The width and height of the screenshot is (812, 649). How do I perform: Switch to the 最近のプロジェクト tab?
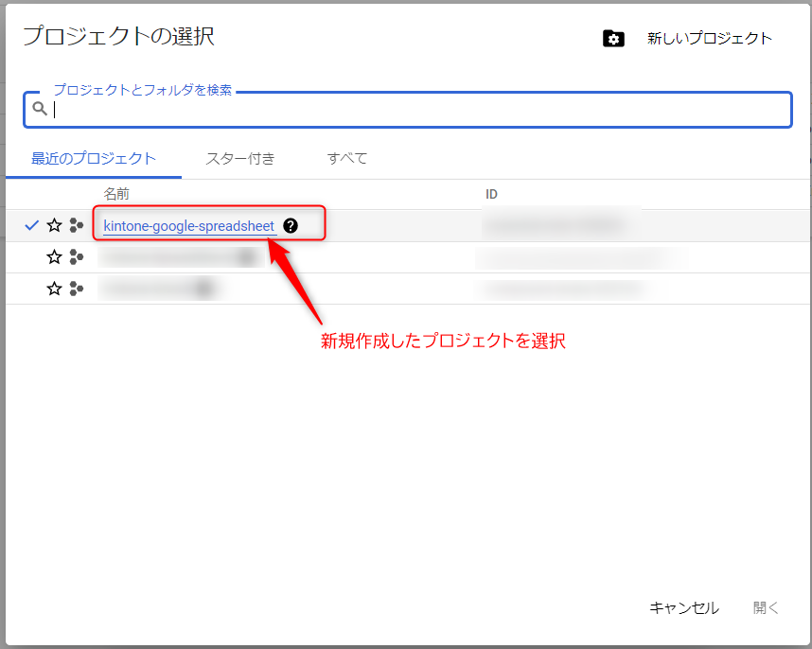click(94, 159)
